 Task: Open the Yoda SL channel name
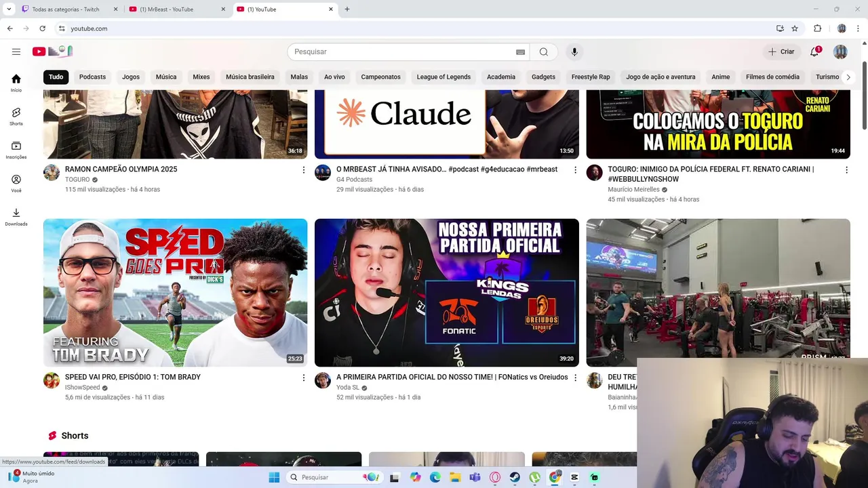[348, 388]
